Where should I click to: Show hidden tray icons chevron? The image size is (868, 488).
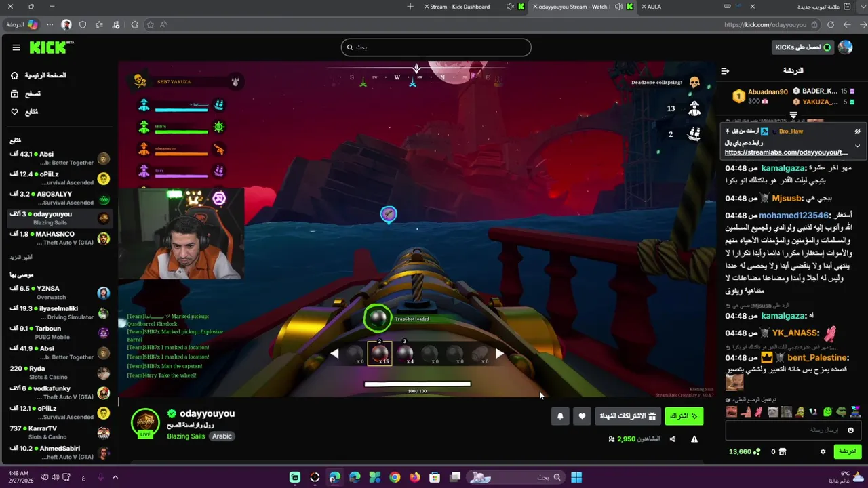coord(115,477)
